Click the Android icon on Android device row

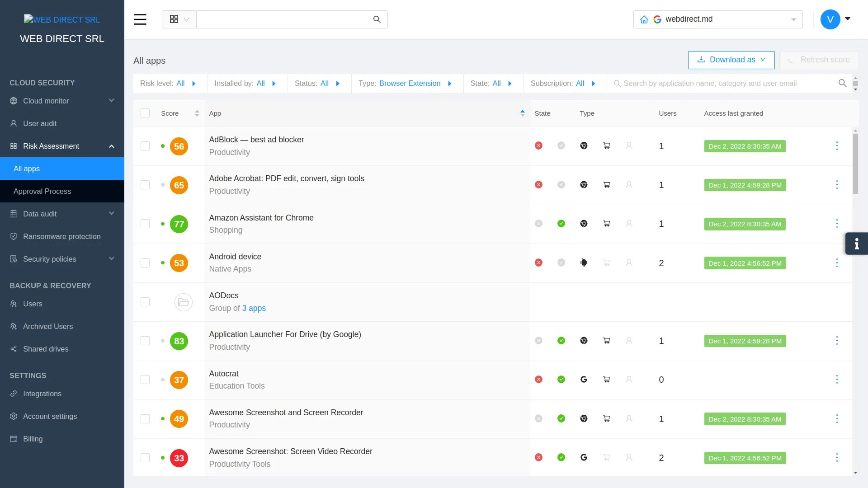(584, 263)
